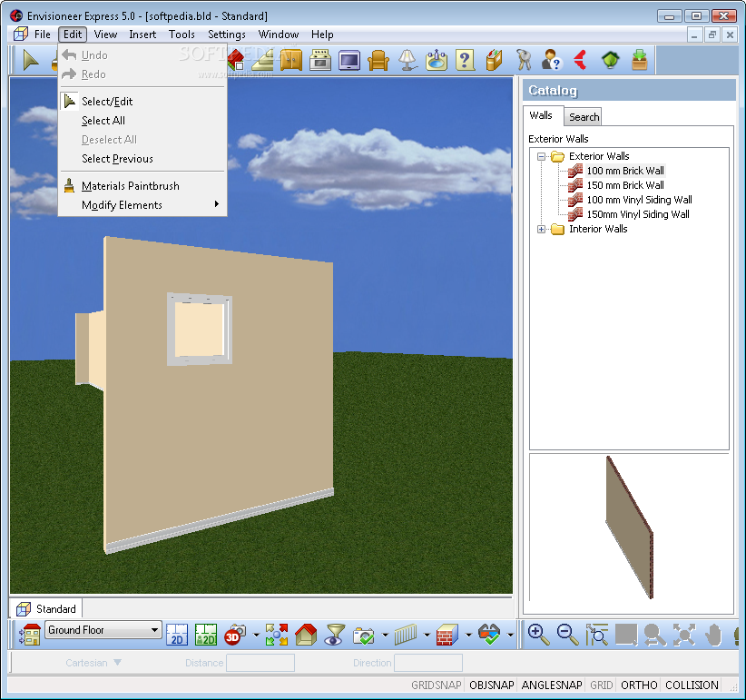The height and width of the screenshot is (700, 746).
Task: Open the View menu
Action: point(105,35)
